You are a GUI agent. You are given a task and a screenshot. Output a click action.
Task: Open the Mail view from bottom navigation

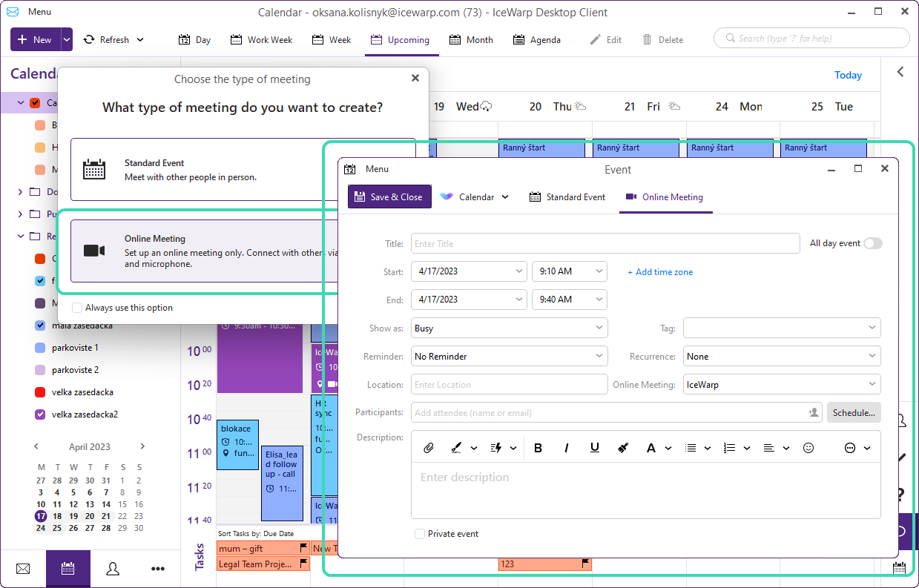click(x=23, y=569)
